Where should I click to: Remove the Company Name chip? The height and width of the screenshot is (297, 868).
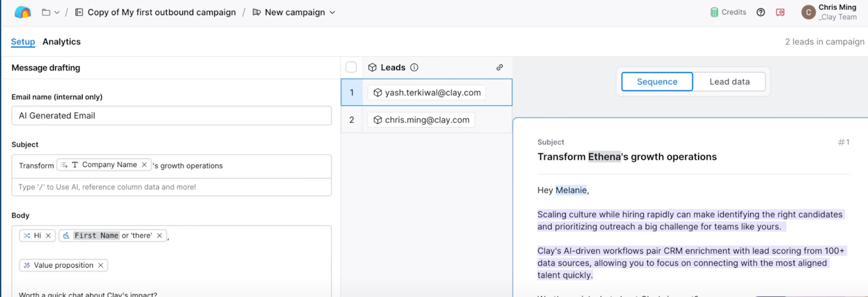pos(144,165)
